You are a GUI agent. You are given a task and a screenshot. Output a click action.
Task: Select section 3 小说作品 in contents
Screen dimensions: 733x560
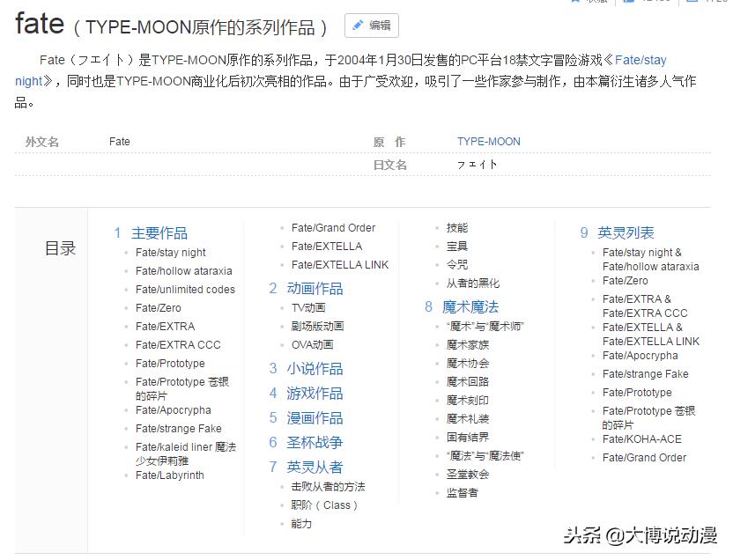point(315,368)
